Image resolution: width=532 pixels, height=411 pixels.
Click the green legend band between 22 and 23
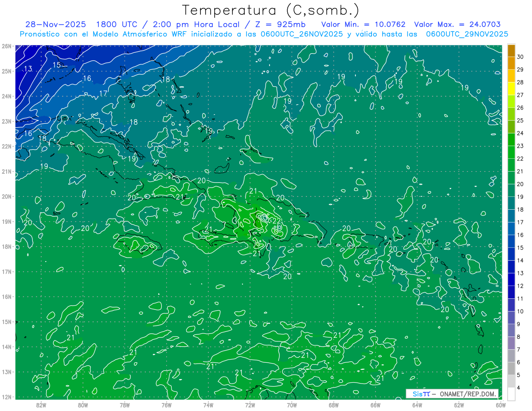[511, 152]
